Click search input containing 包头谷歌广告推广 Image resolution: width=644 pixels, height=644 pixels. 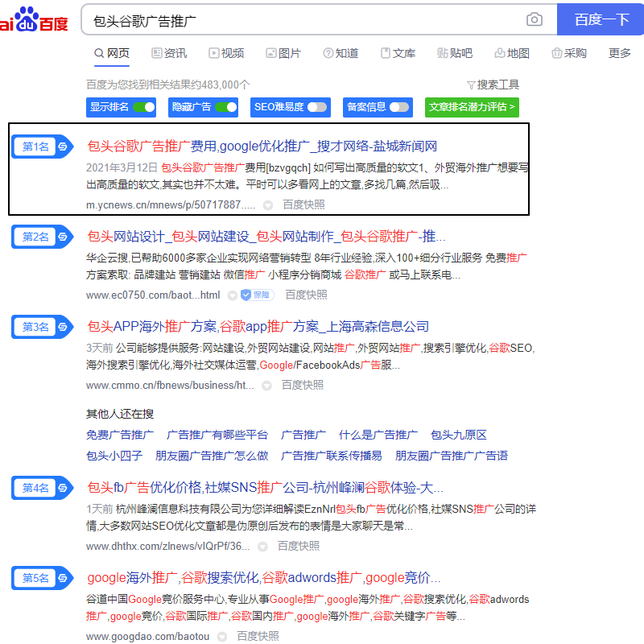[x=304, y=20]
